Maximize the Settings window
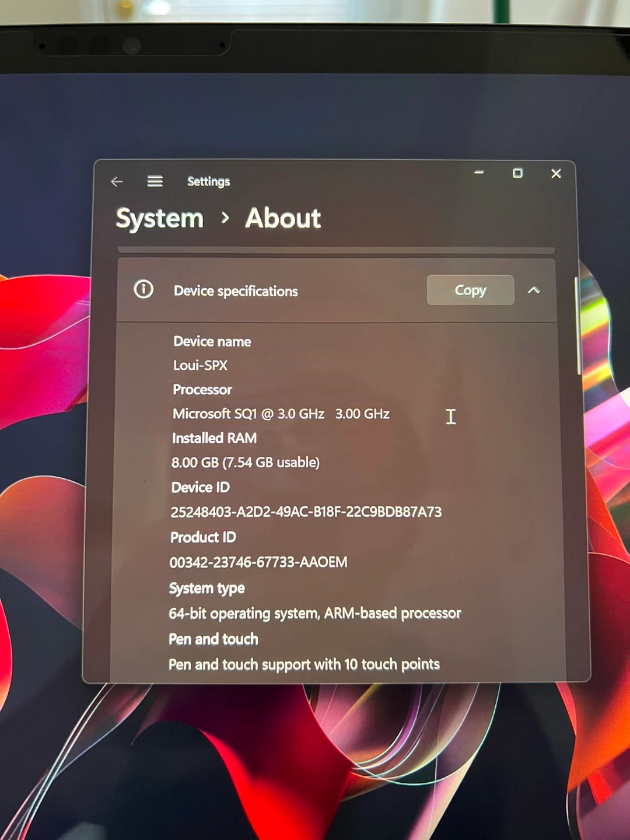Viewport: 630px width, 840px height. (x=517, y=173)
